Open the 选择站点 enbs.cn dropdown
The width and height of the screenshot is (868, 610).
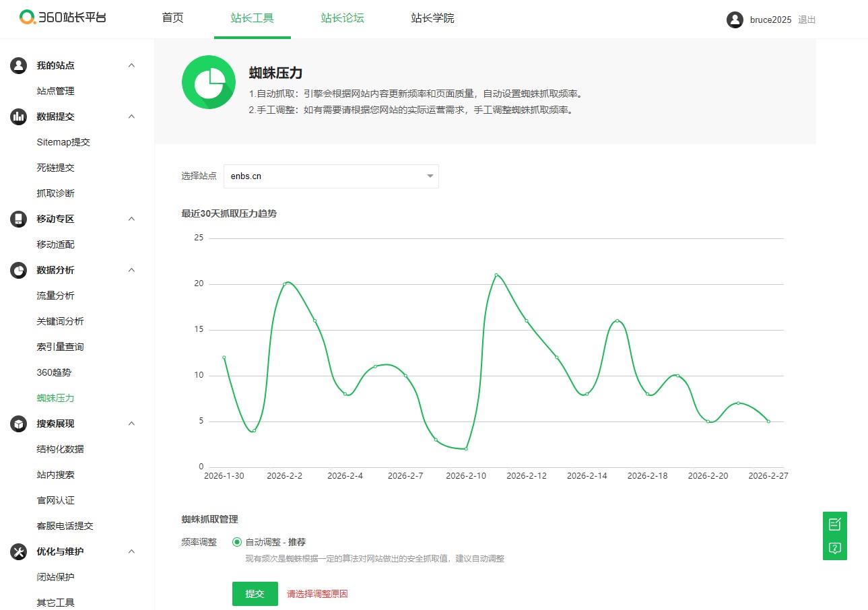[x=331, y=176]
